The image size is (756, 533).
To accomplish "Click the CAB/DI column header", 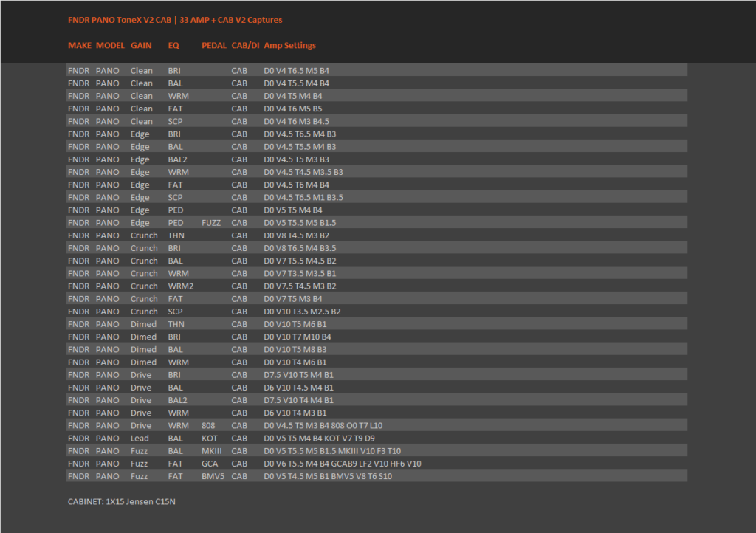I will pyautogui.click(x=245, y=45).
